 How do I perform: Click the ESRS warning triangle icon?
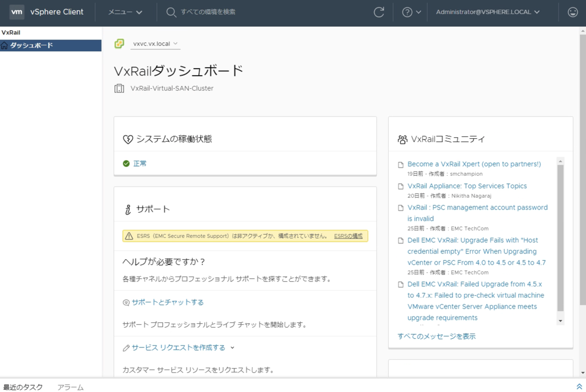(x=129, y=236)
